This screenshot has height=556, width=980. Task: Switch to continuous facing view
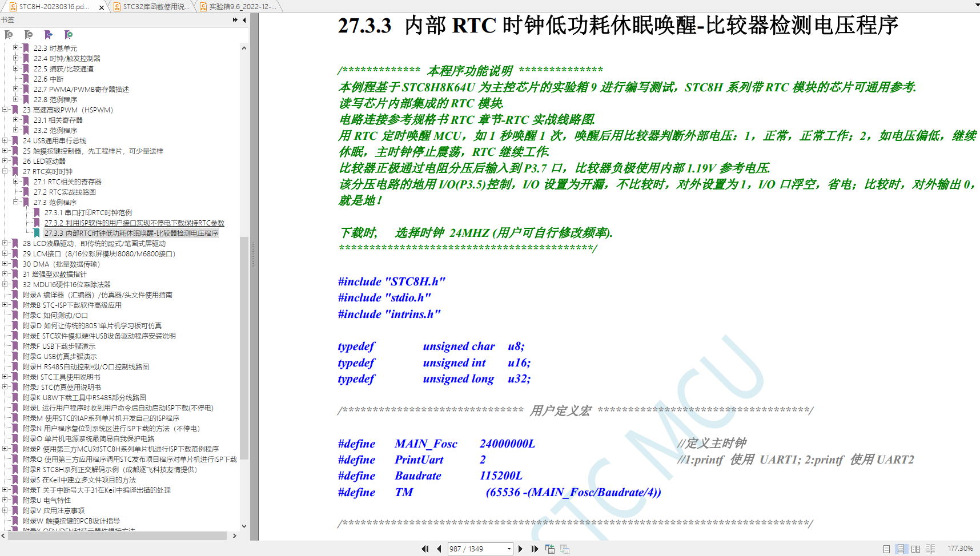point(930,549)
